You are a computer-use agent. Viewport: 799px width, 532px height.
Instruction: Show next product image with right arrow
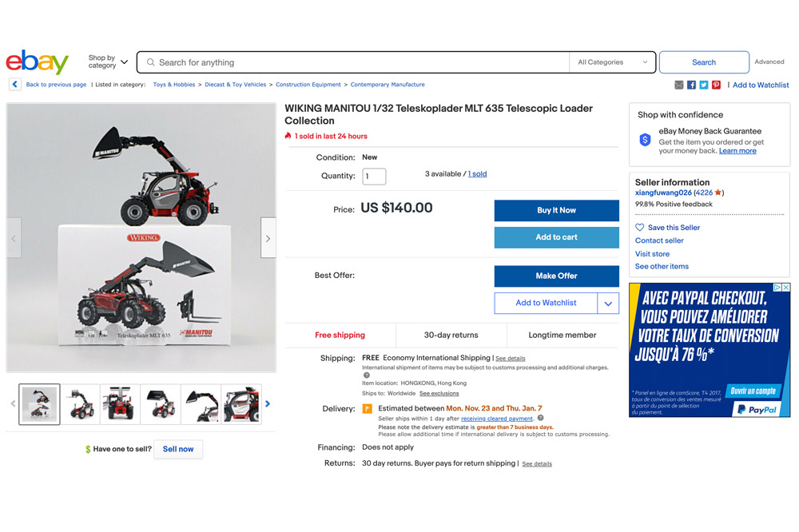(x=268, y=238)
